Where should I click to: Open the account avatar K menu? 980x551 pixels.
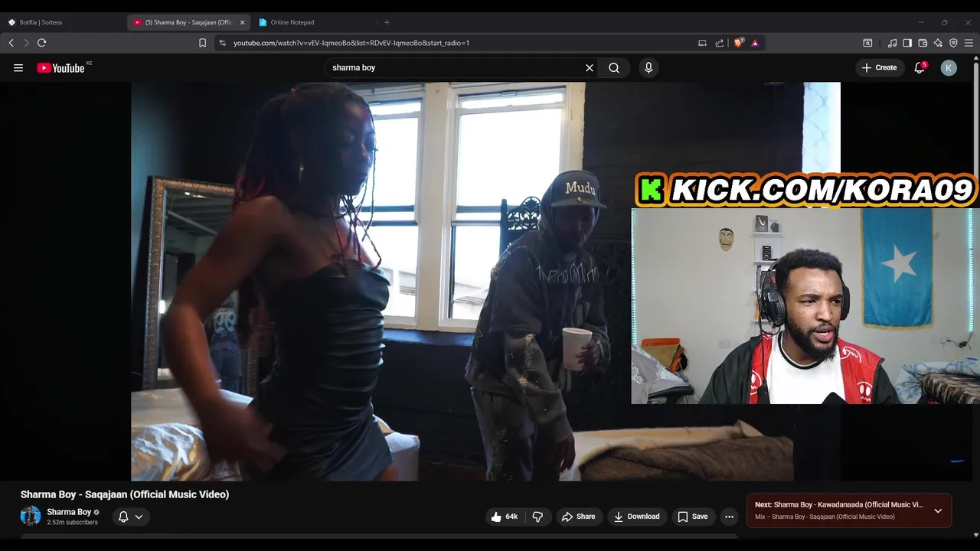coord(949,68)
